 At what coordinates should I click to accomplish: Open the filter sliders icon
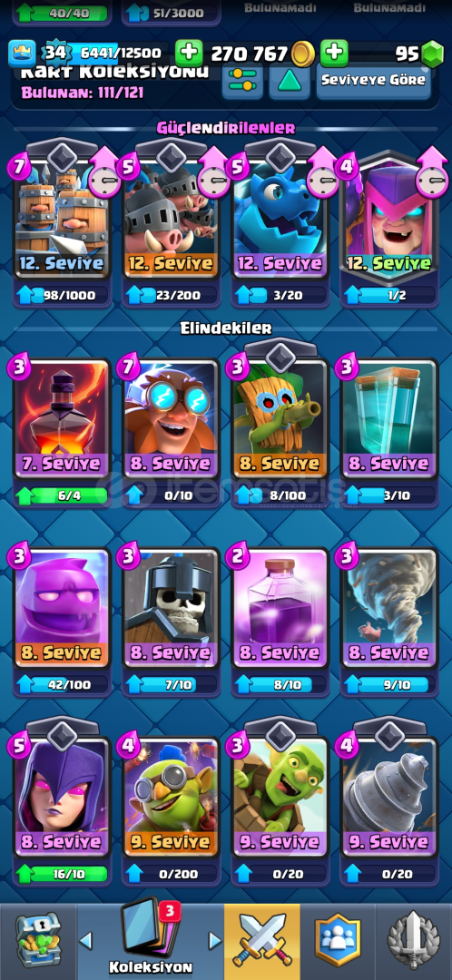click(x=242, y=80)
